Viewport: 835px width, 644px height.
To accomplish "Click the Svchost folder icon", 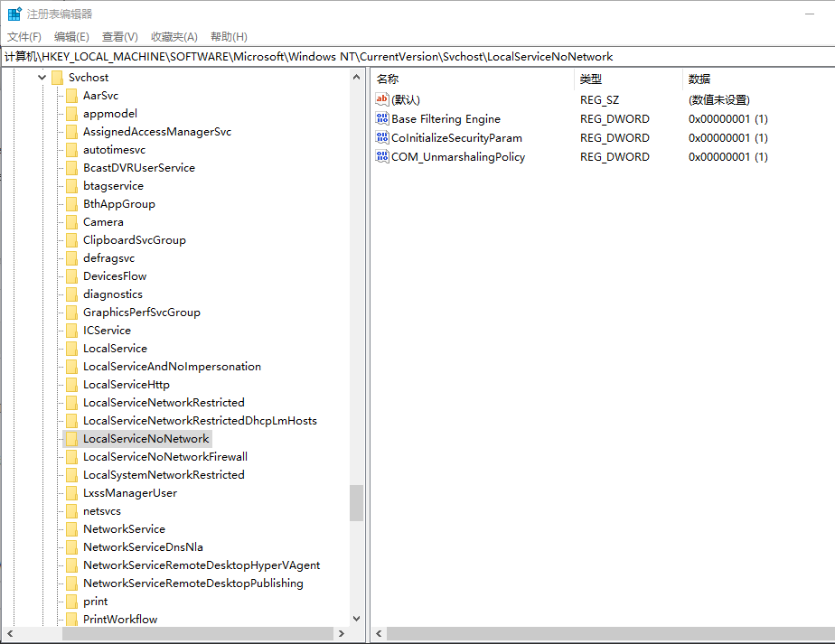I will coord(58,78).
